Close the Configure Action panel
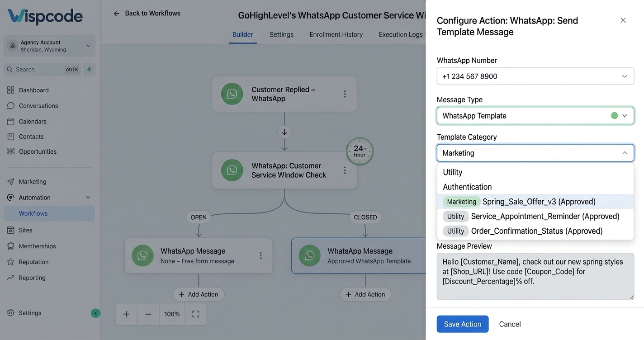Viewport: 644px width, 340px height. 623,20
